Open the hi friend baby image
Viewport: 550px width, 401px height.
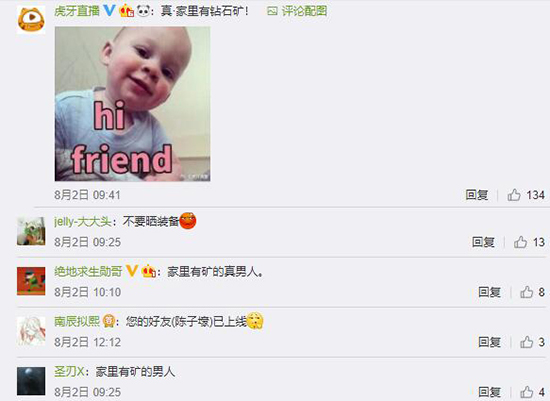click(x=133, y=104)
